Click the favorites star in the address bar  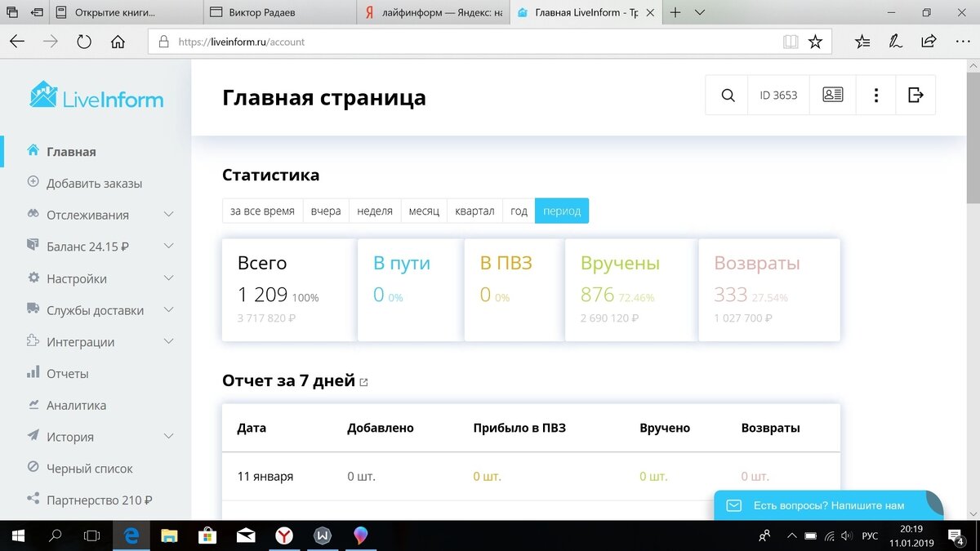(815, 41)
